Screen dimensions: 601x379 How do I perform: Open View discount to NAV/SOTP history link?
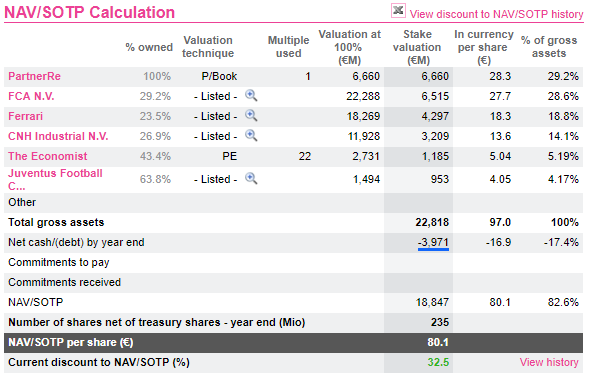coord(496,14)
